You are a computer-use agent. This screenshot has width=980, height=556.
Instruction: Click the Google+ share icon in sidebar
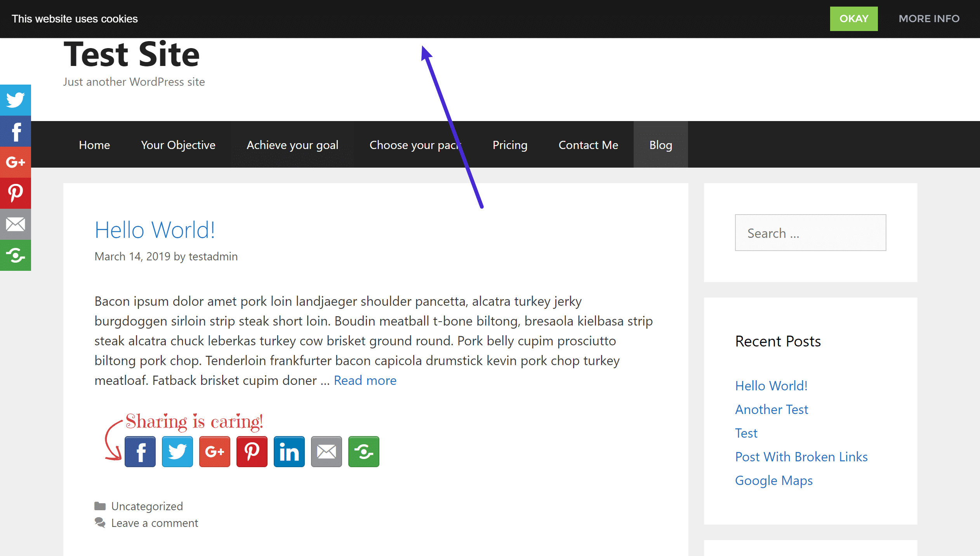tap(16, 162)
